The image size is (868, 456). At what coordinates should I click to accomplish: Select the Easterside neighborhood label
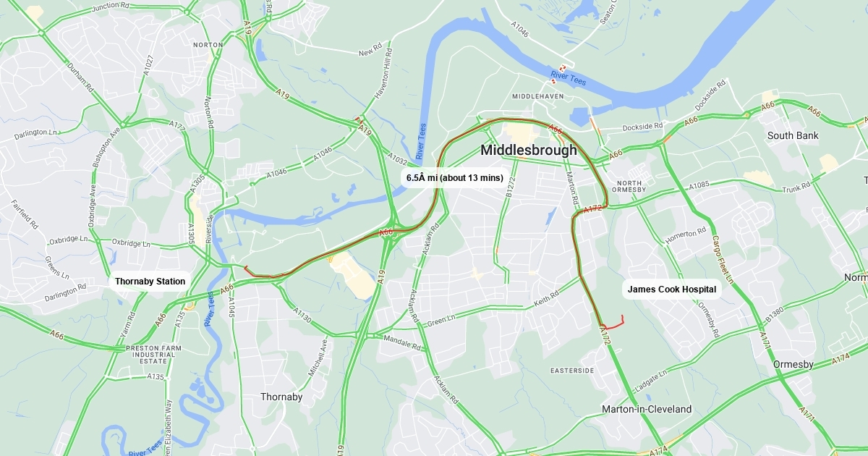click(x=572, y=371)
